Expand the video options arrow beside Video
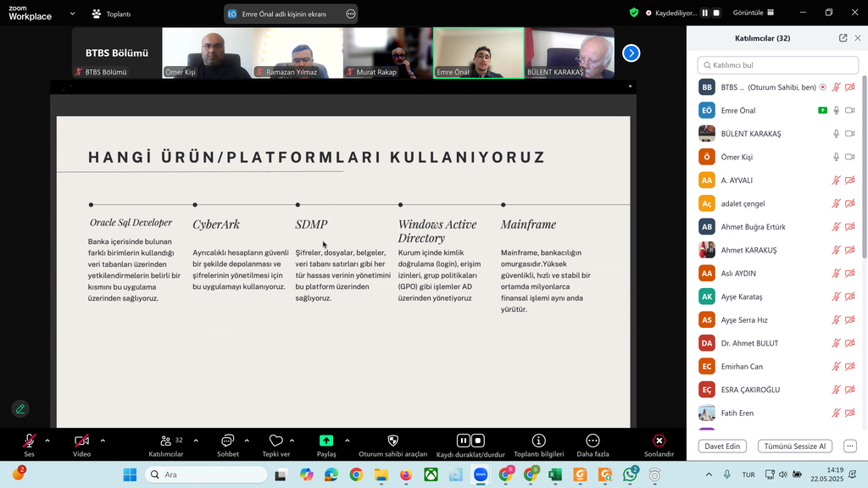The image size is (868, 488). click(x=103, y=441)
